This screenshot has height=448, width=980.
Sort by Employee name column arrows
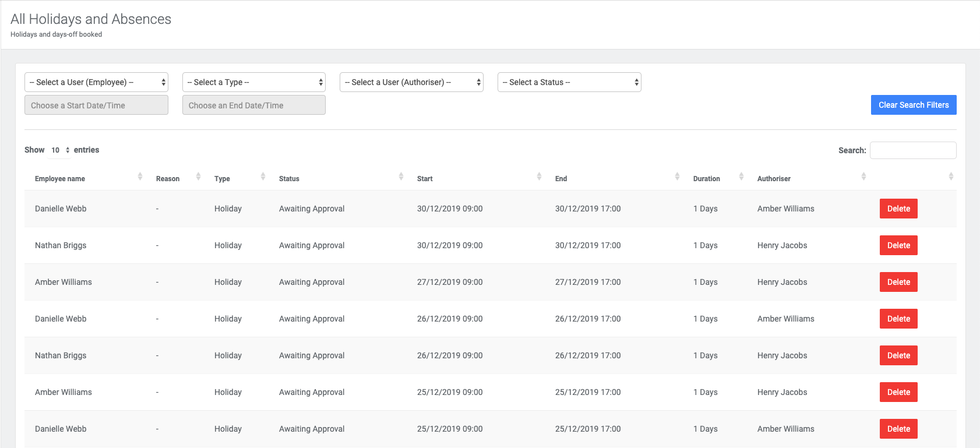coord(140,177)
